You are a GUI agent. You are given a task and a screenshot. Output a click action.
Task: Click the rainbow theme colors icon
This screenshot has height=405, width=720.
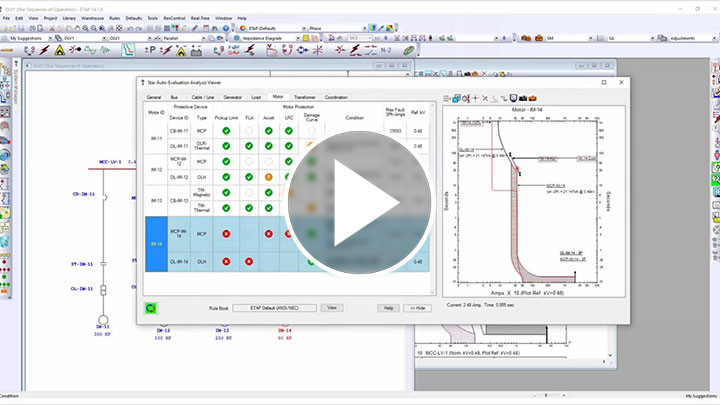(389, 28)
